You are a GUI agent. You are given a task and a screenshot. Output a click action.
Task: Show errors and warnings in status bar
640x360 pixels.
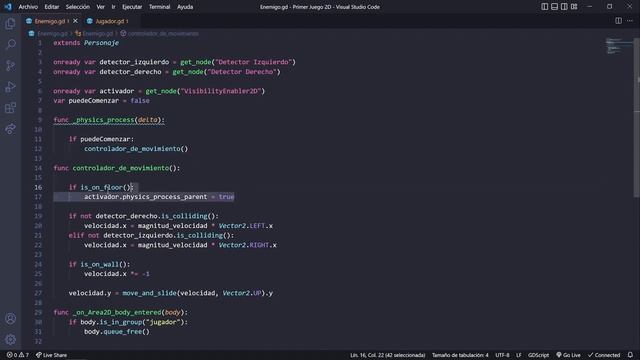tap(18, 355)
